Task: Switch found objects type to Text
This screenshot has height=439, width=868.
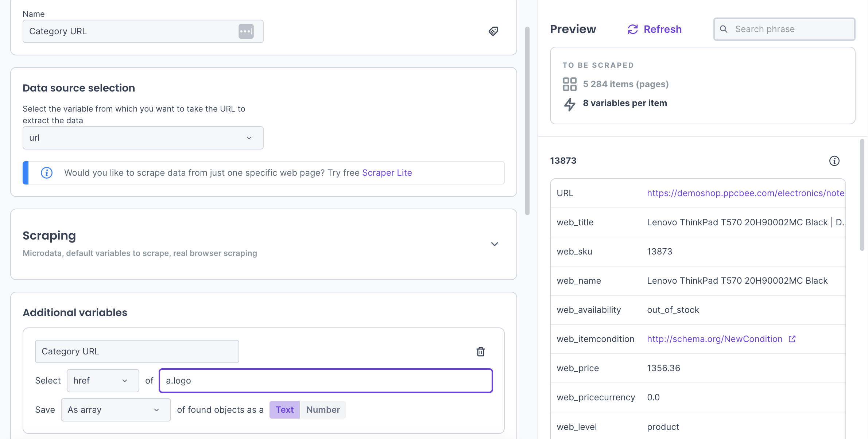Action: click(284, 410)
